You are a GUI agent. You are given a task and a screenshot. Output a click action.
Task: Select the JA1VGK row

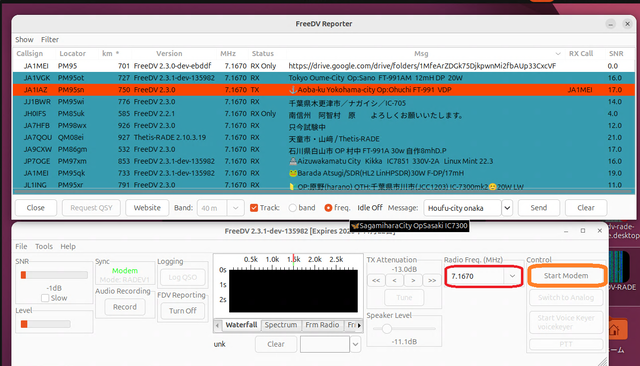[324, 78]
